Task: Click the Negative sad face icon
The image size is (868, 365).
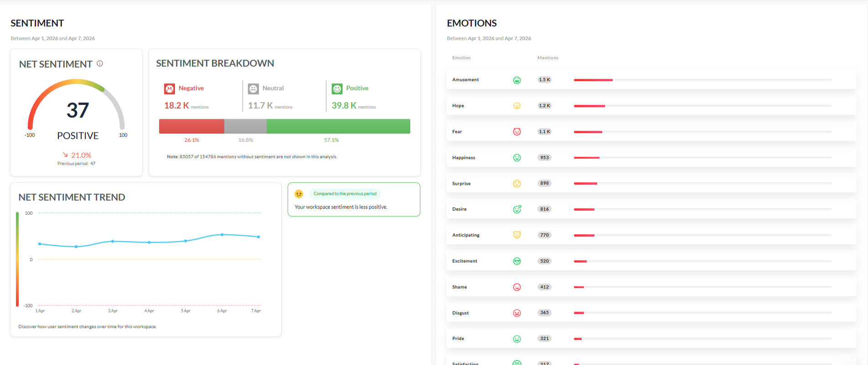Action: tap(170, 89)
